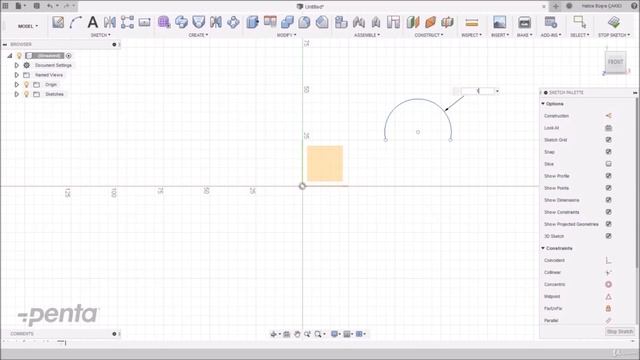The image size is (640, 360).
Task: Click the 3D Print icon above Make
Action: point(524,22)
